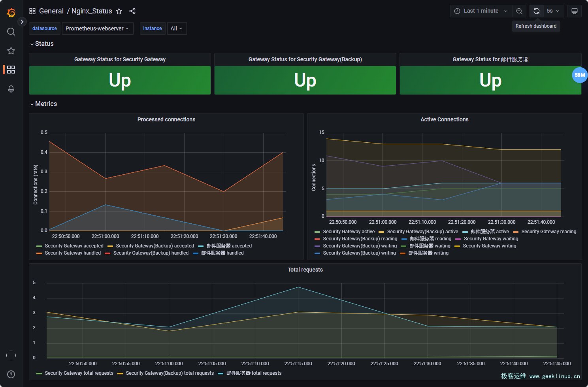Toggle 邮件服务器 waiting legend item

(430, 246)
